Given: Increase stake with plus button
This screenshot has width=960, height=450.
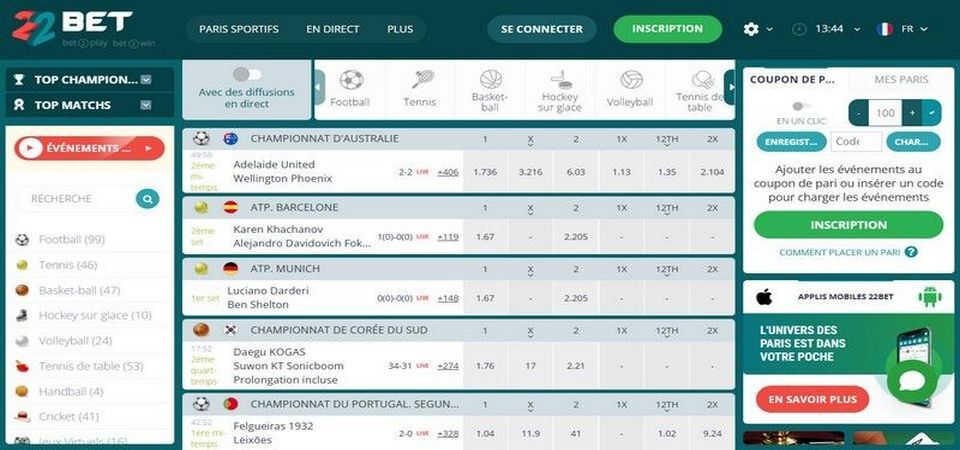Looking at the screenshot, I should pos(912,113).
